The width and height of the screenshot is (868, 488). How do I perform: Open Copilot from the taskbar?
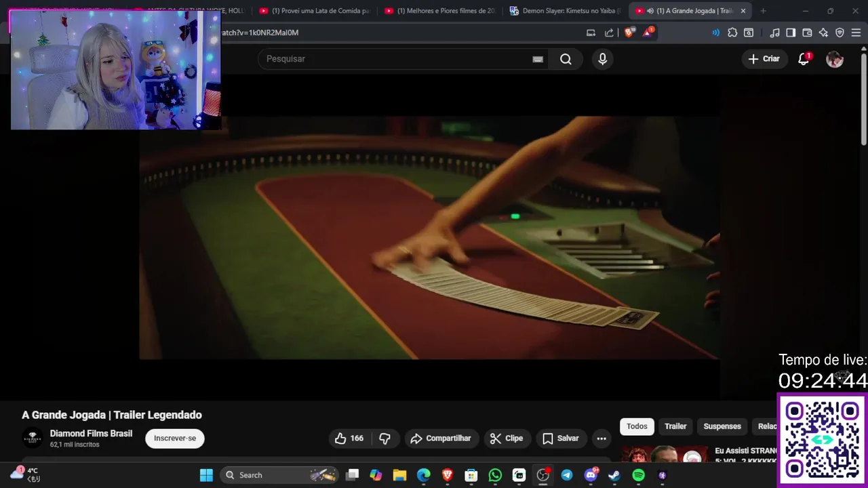[376, 475]
